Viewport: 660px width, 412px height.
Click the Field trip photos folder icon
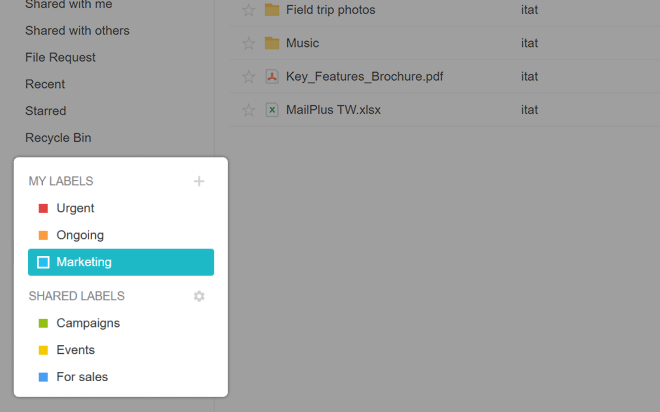[x=272, y=10]
